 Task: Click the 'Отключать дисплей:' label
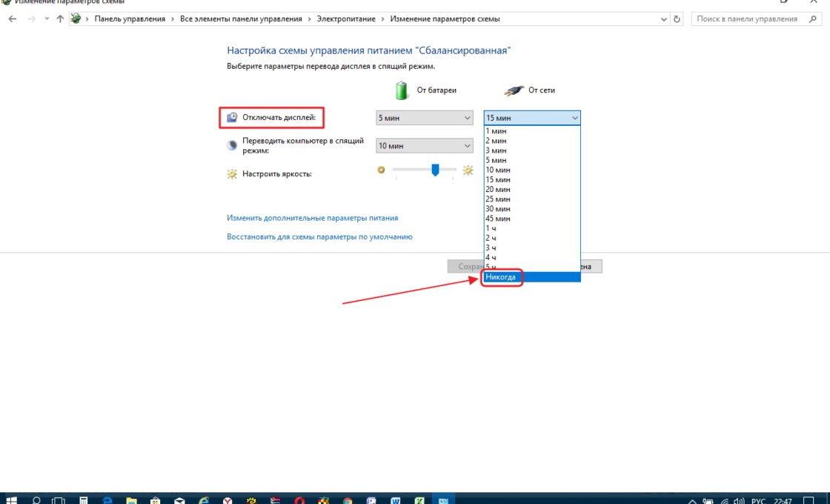[x=279, y=117]
